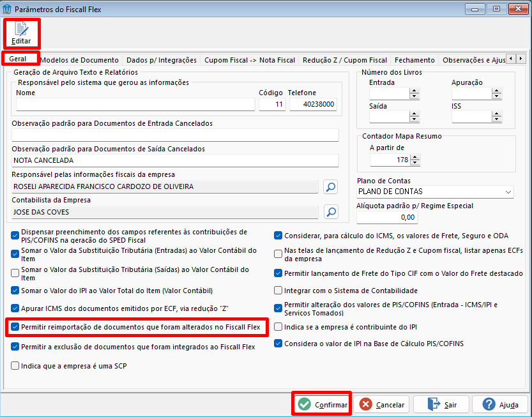The height and width of the screenshot is (417, 532).
Task: Click the Ajuda button
Action: coord(500,404)
